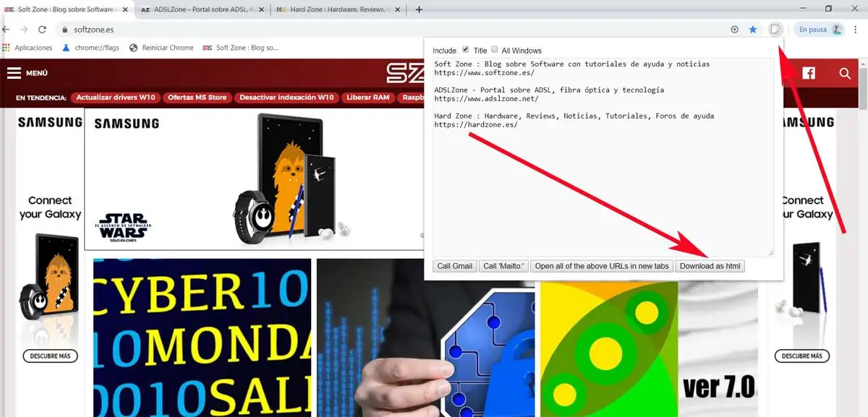Click the site's search magnifier icon
Viewport: 868px width, 417px height.
[845, 73]
